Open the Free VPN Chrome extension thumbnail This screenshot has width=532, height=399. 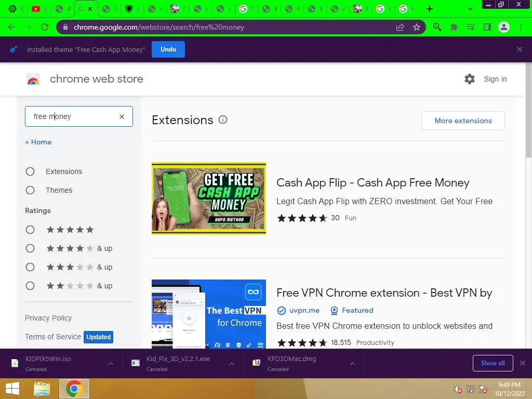[209, 314]
